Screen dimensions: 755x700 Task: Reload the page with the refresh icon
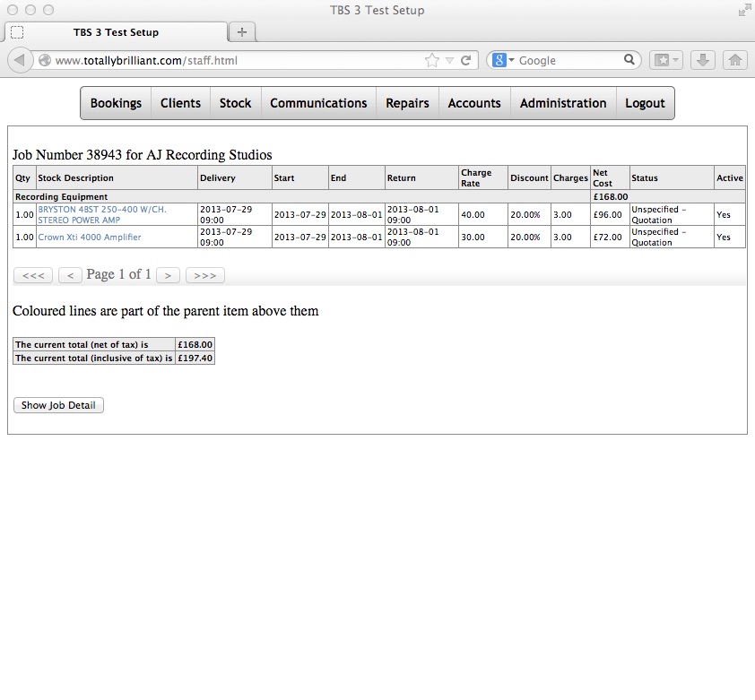(465, 60)
